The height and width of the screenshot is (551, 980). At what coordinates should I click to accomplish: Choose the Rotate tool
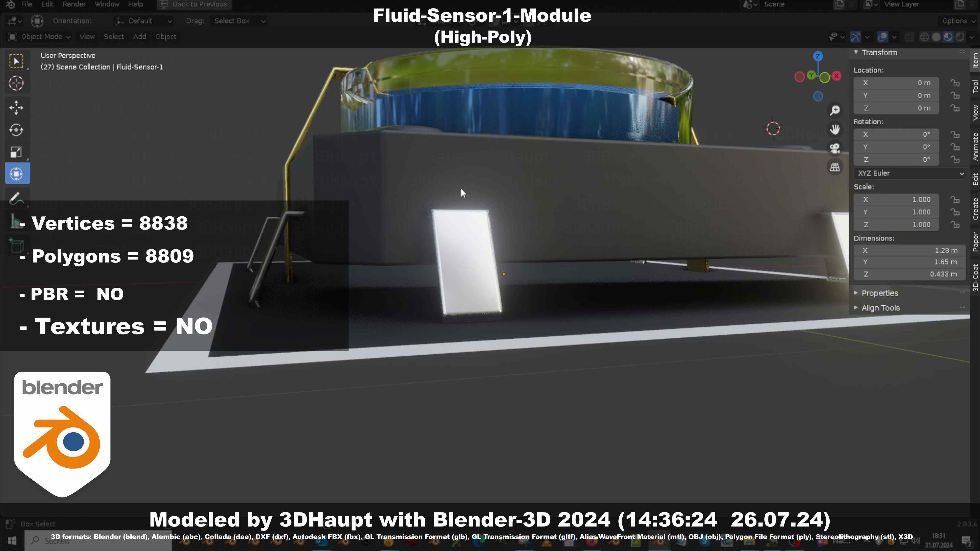coord(16,130)
